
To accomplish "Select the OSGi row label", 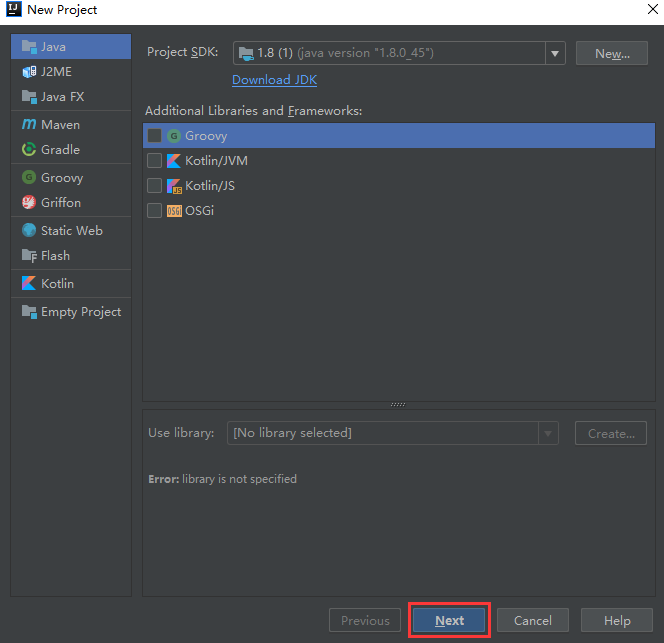I will tap(199, 211).
